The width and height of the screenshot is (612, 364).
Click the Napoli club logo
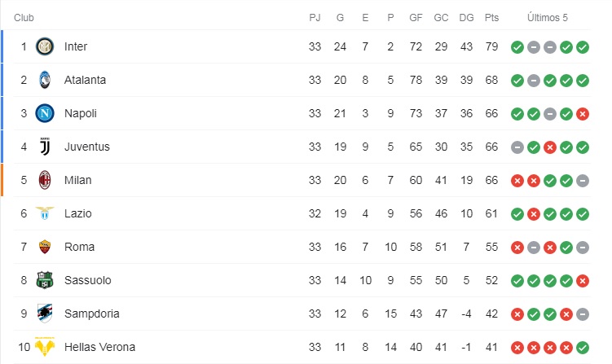(45, 113)
